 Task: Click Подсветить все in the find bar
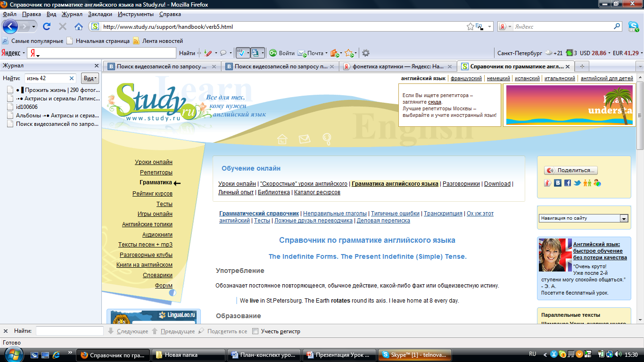223,331
